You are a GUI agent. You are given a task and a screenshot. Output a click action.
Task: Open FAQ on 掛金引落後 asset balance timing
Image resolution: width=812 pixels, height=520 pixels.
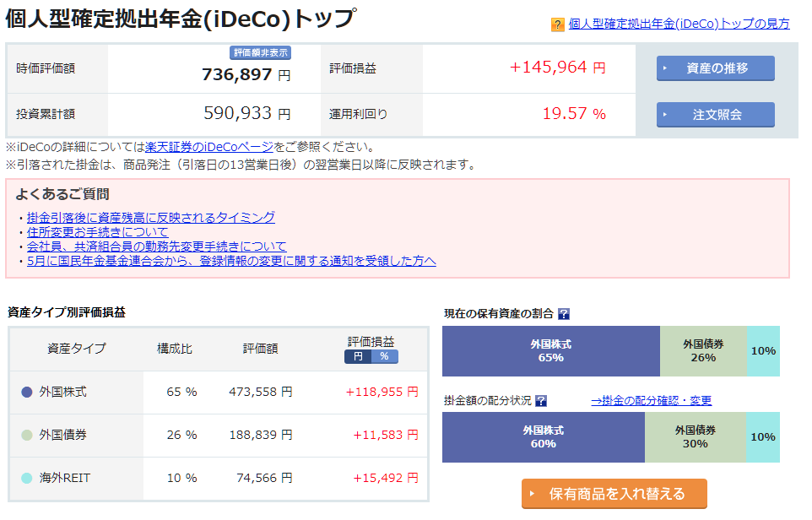(x=150, y=217)
